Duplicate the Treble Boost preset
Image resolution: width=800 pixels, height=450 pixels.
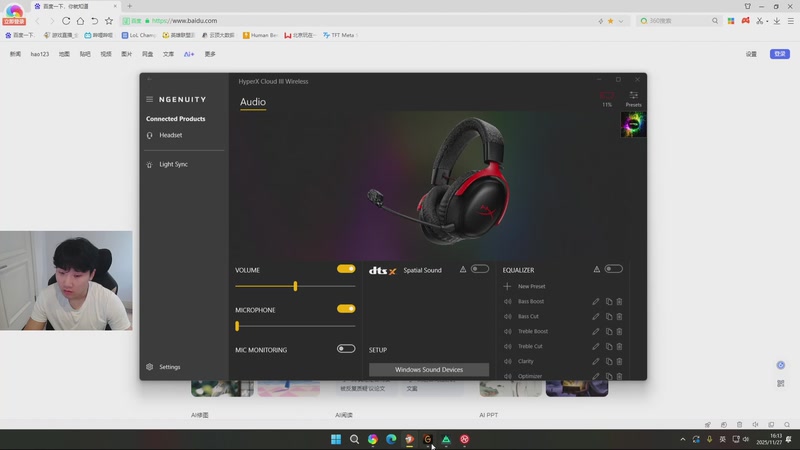[609, 331]
